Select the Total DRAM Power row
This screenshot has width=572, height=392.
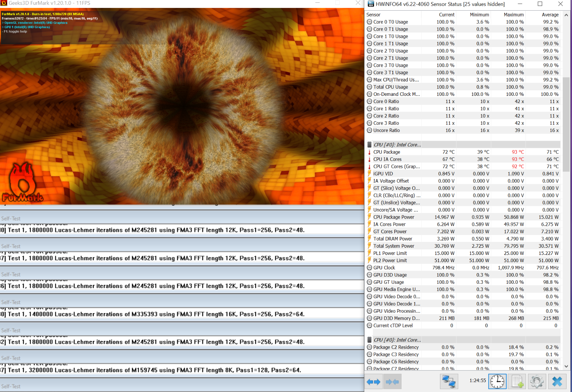click(463, 238)
